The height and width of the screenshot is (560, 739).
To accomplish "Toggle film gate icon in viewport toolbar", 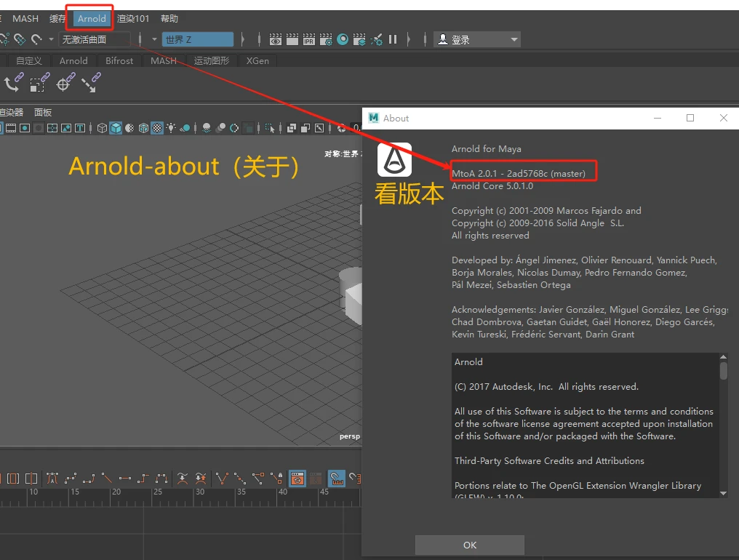I will click(x=11, y=128).
